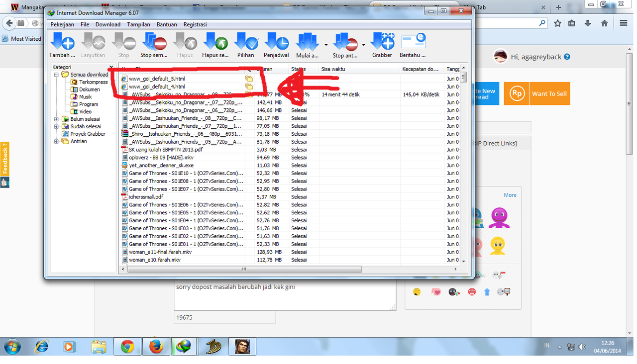Open the Firefox hamburger menu
The image size is (637, 364).
click(x=624, y=23)
